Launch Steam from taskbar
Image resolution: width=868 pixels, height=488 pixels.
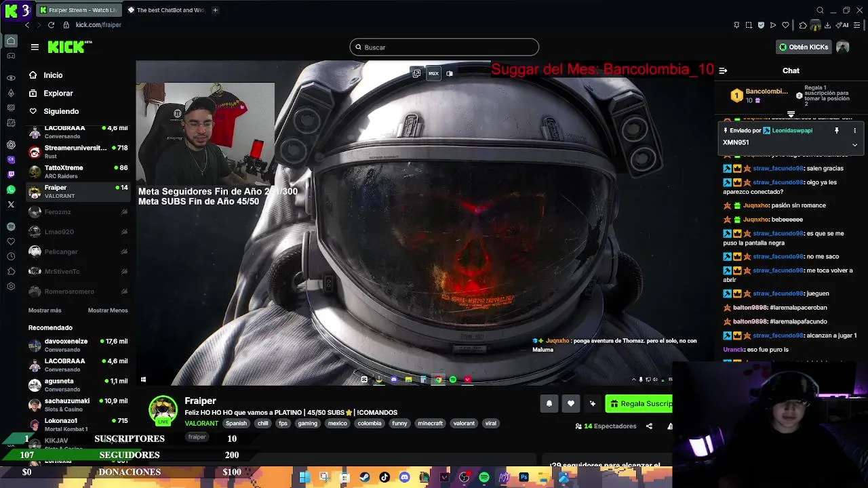pyautogui.click(x=365, y=477)
